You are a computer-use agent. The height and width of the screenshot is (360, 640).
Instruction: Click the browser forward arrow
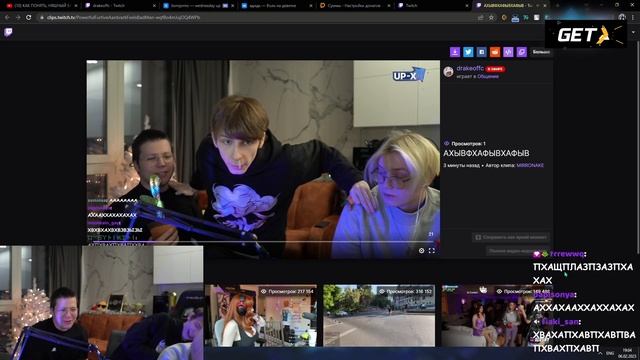tap(18, 18)
